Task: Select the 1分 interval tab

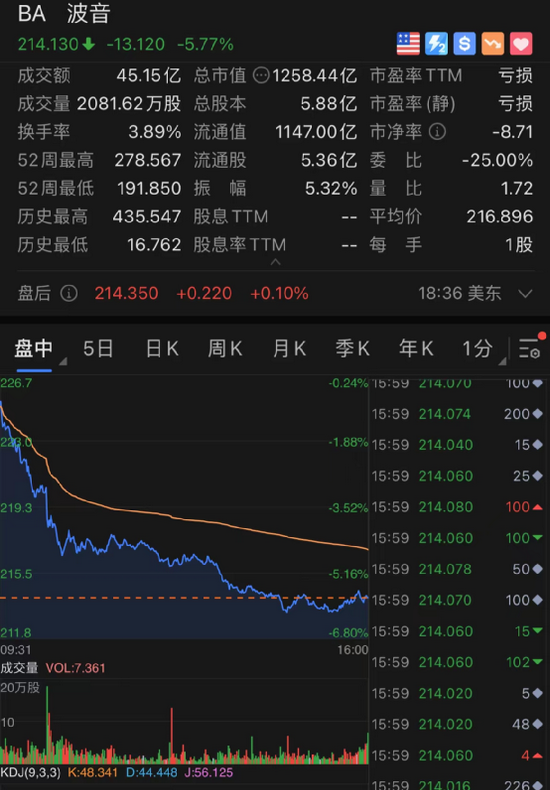Action: coord(478,349)
